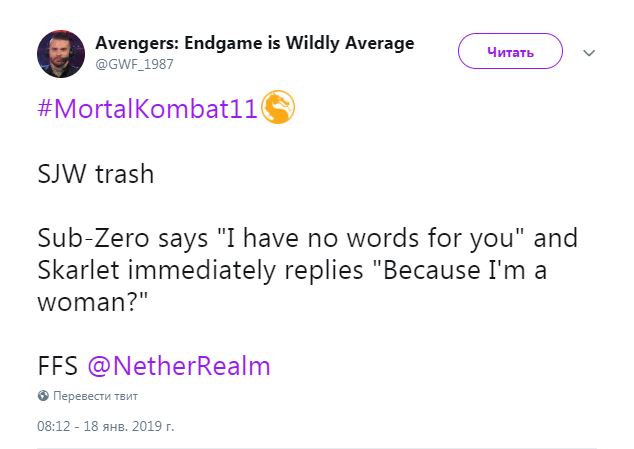This screenshot has height=449, width=634.
Task: Open the tweet permalink from the 08:12 time
Action: pos(53,426)
